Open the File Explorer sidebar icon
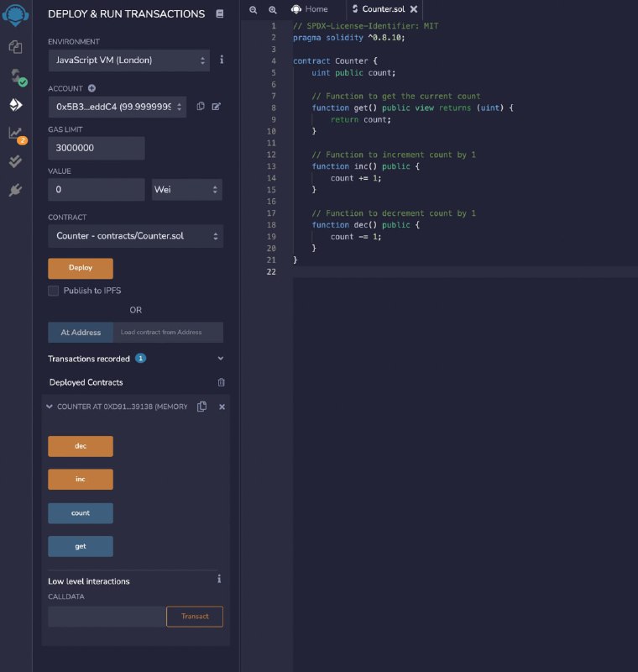The image size is (638, 672). pos(15,47)
